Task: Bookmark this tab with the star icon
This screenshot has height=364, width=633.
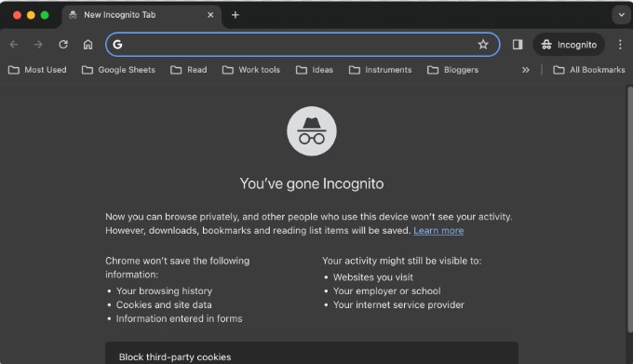Action: [483, 45]
